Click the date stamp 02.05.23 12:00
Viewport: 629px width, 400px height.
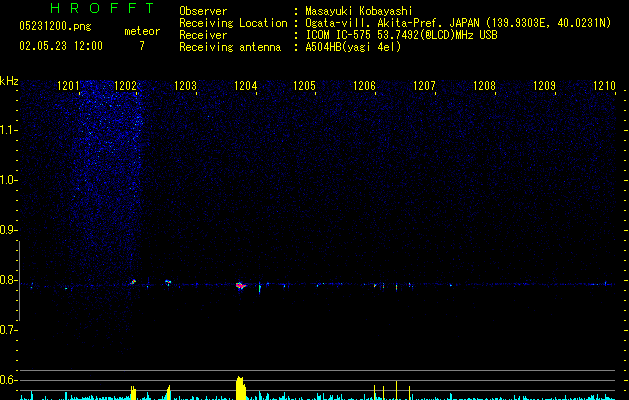[x=61, y=46]
